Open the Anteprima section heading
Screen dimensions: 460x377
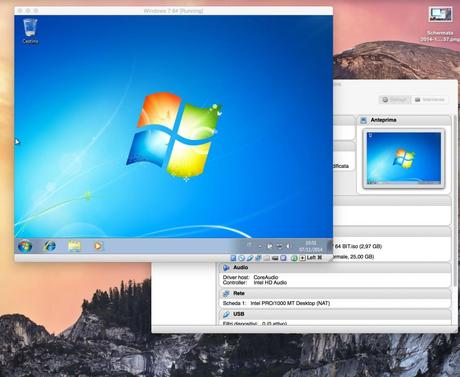(x=383, y=120)
